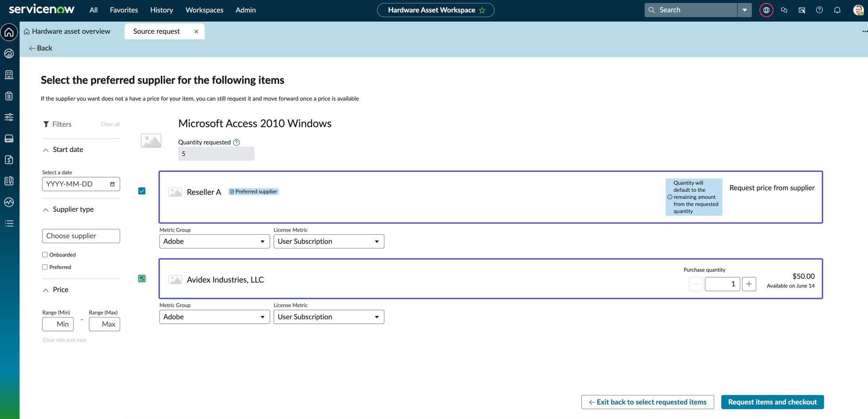Open the Admin menu
868x419 pixels.
(x=245, y=10)
